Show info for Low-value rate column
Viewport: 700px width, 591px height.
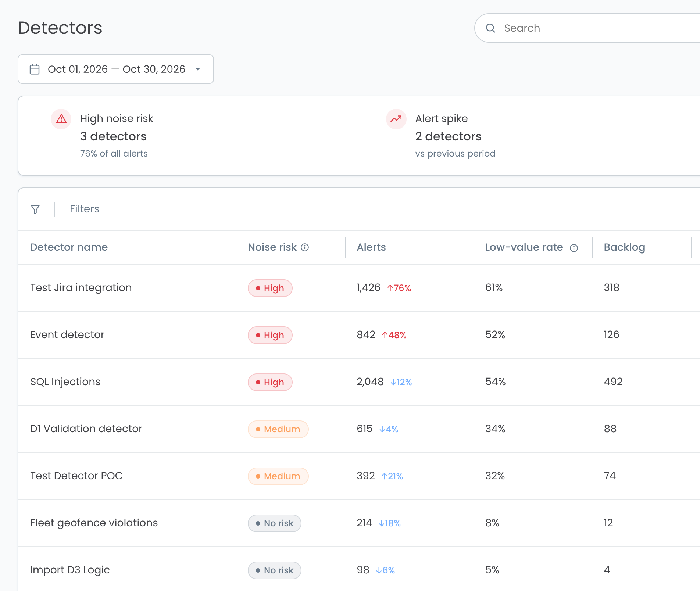574,248
